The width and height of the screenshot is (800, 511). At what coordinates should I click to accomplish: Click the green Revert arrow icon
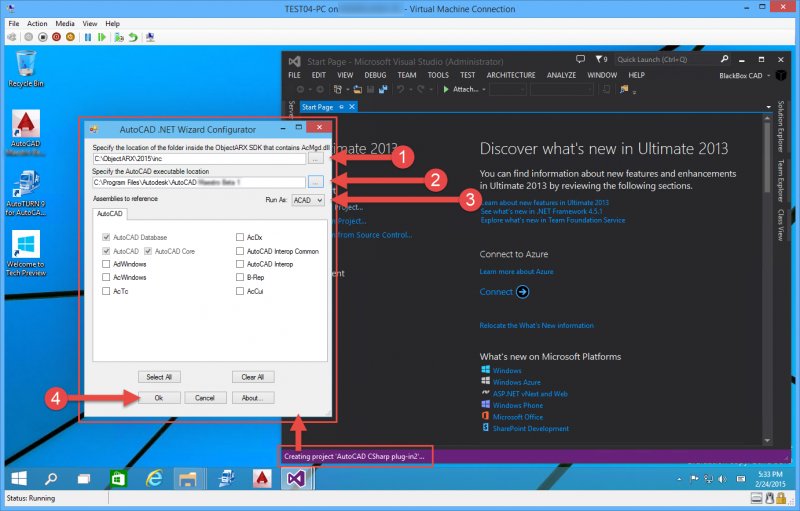click(x=133, y=37)
